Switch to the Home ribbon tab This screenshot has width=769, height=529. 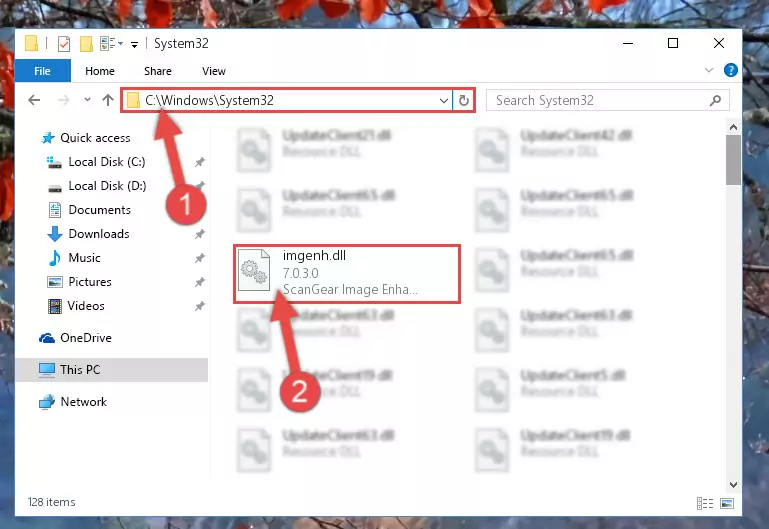pos(100,71)
